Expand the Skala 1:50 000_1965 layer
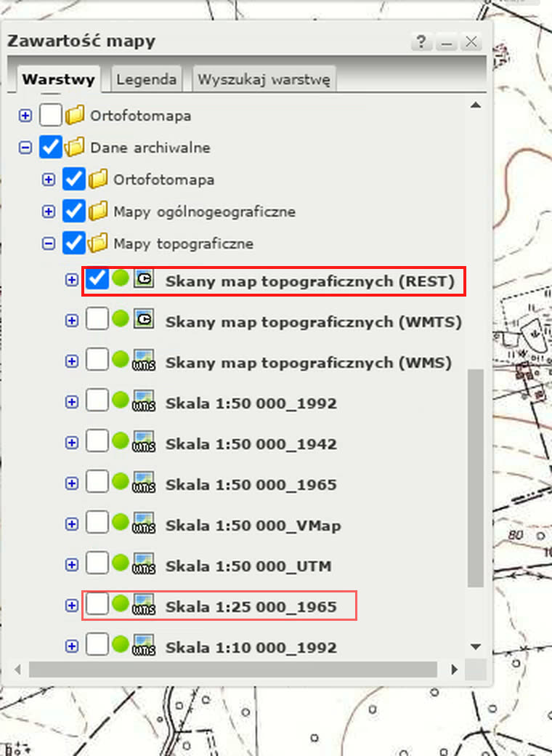This screenshot has height=756, width=552. 72,483
